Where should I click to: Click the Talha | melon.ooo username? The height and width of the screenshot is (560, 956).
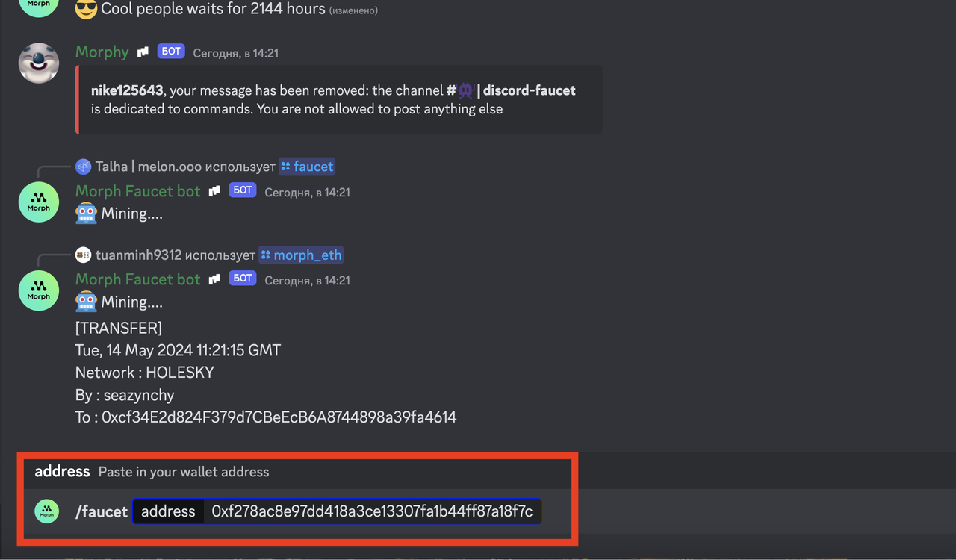pyautogui.click(x=149, y=167)
